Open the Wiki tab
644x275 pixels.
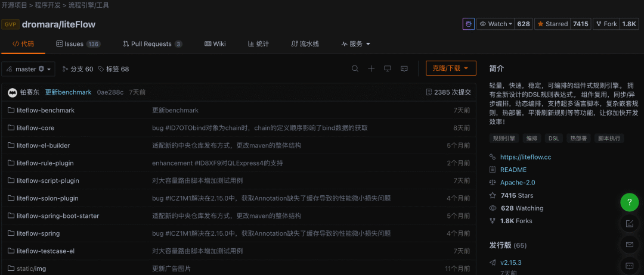[x=215, y=44]
